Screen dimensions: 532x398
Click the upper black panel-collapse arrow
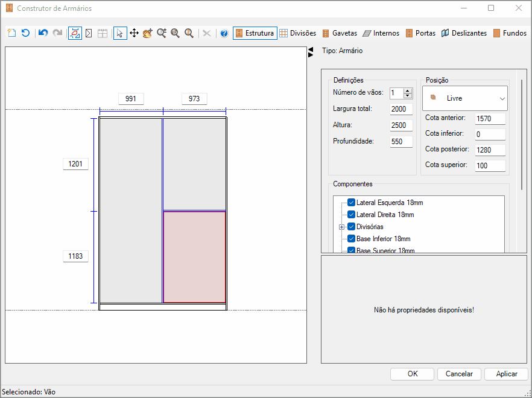[311, 49]
